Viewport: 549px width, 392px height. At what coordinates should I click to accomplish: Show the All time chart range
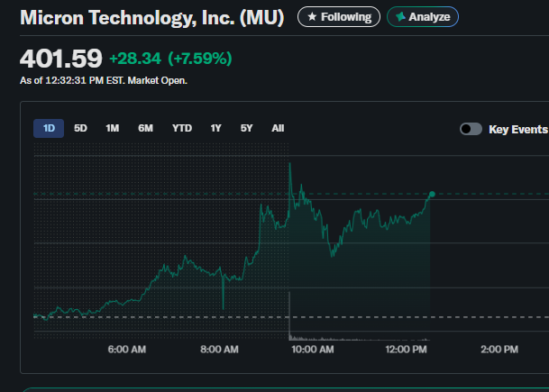(x=278, y=128)
